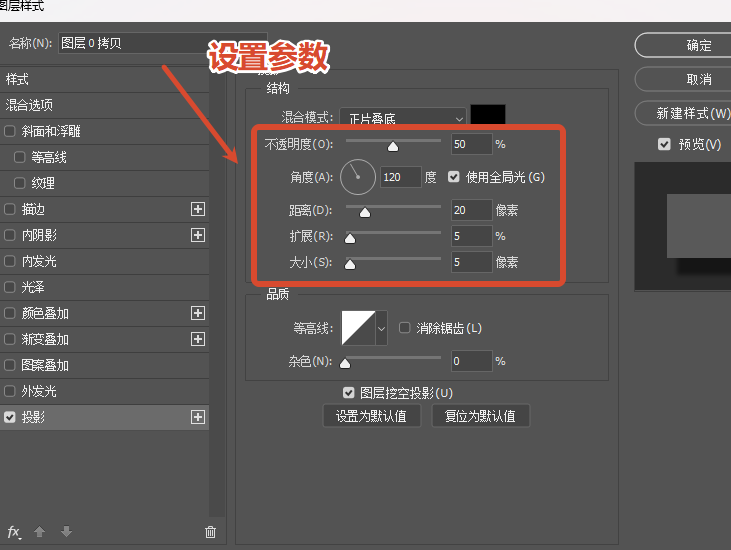This screenshot has width=731, height=550.
Task: Click the trash delete effect icon
Action: tap(210, 532)
